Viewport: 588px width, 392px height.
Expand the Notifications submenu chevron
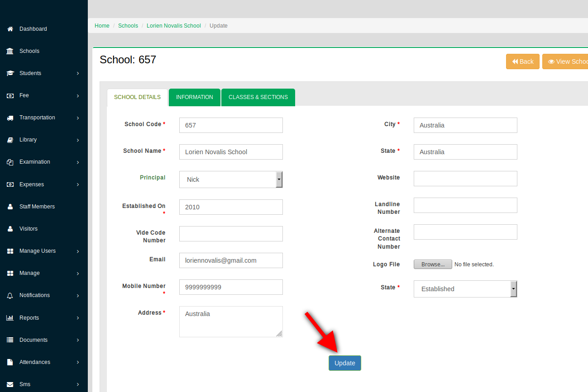tap(78, 295)
